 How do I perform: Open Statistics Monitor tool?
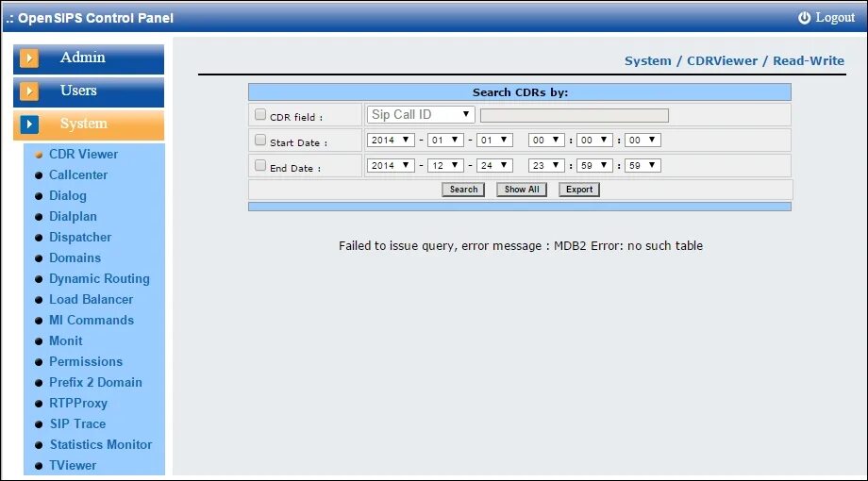(x=101, y=445)
